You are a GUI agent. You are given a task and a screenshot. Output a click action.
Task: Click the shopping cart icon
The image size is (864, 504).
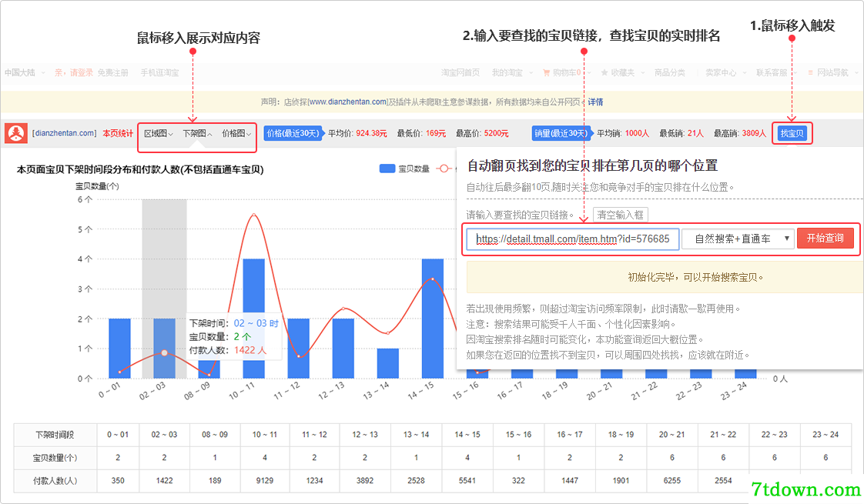pos(546,72)
